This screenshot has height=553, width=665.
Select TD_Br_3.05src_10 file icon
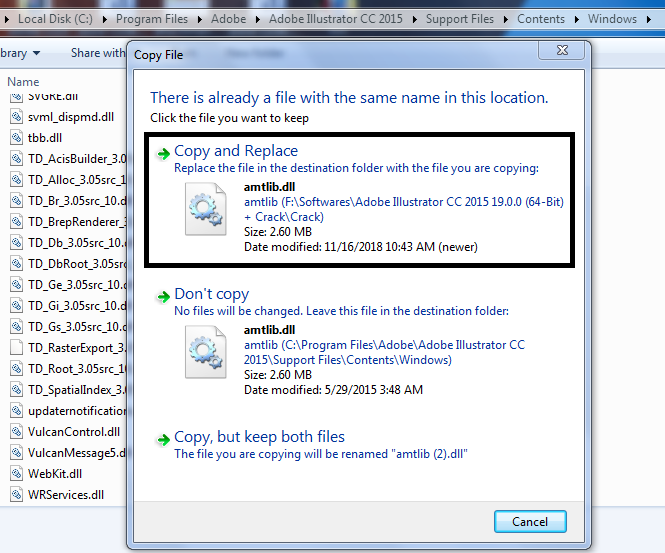(x=16, y=201)
